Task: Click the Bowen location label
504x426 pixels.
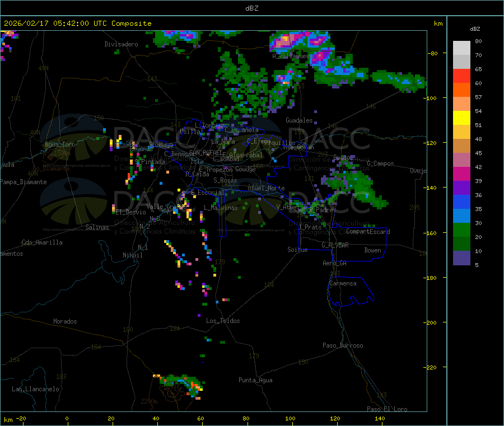Action: pos(372,250)
